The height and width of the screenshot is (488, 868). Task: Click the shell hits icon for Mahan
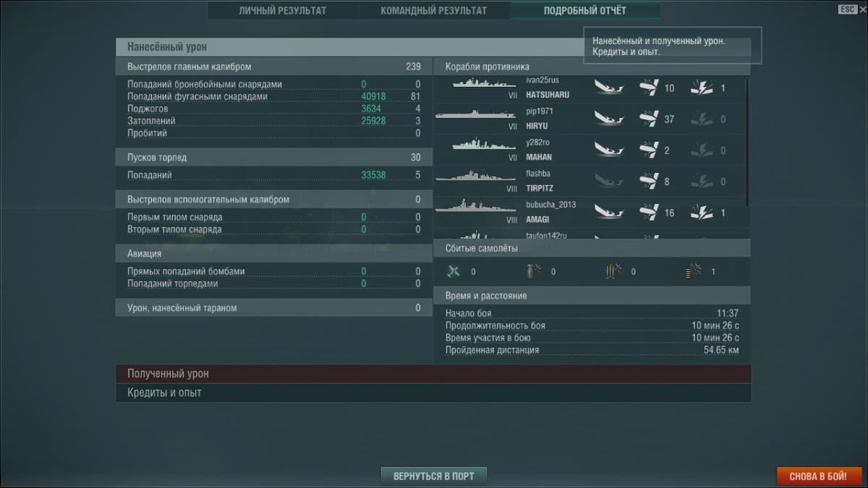pyautogui.click(x=649, y=150)
